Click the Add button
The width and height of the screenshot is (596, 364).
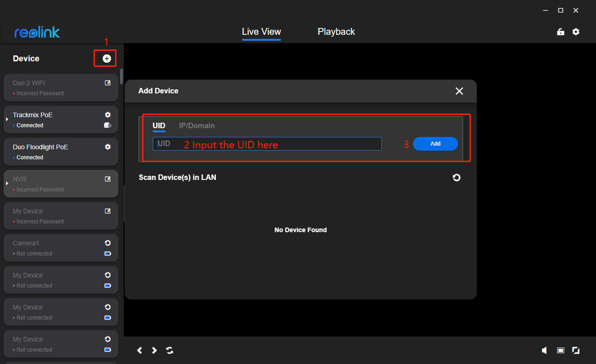[435, 144]
